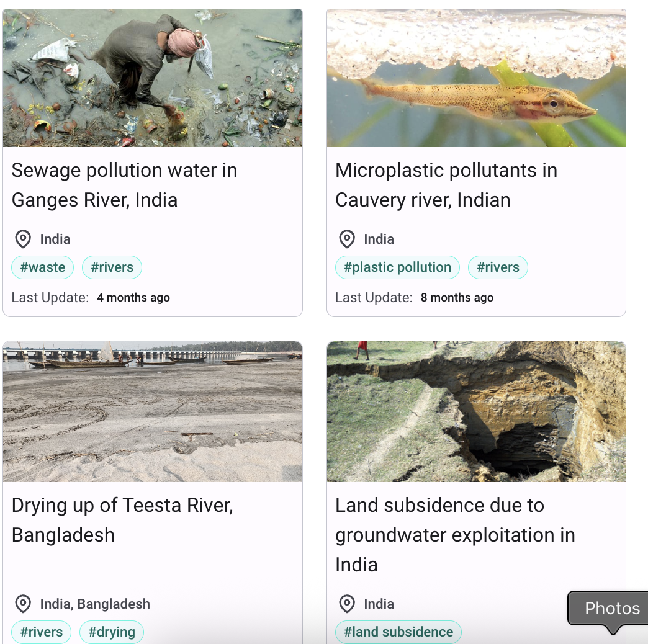Open Sewage pollution water in Ganges title
This screenshot has height=644, width=648.
[124, 185]
